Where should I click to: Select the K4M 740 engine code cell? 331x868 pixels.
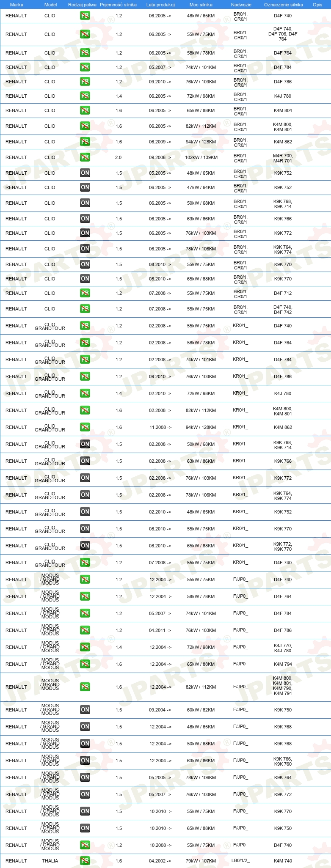(x=283, y=861)
